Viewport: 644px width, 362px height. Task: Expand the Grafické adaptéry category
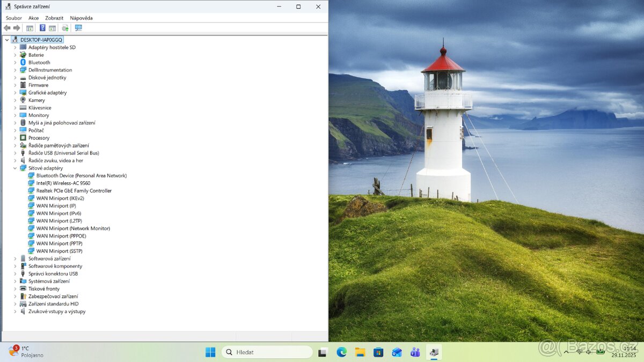[15, 93]
